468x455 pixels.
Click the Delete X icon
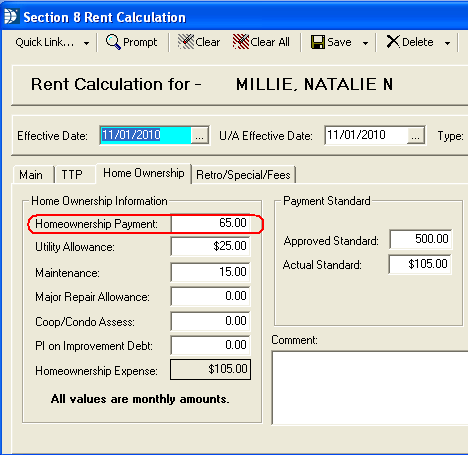point(393,42)
